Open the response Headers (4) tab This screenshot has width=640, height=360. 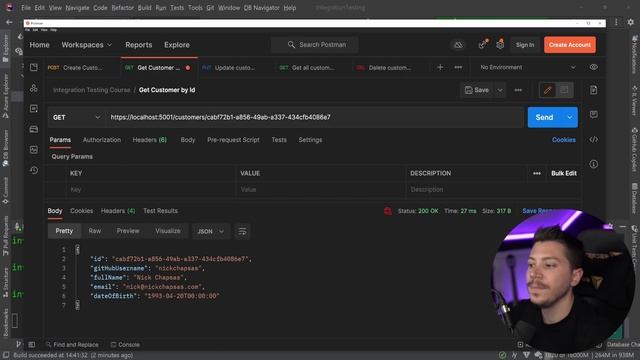pos(118,211)
